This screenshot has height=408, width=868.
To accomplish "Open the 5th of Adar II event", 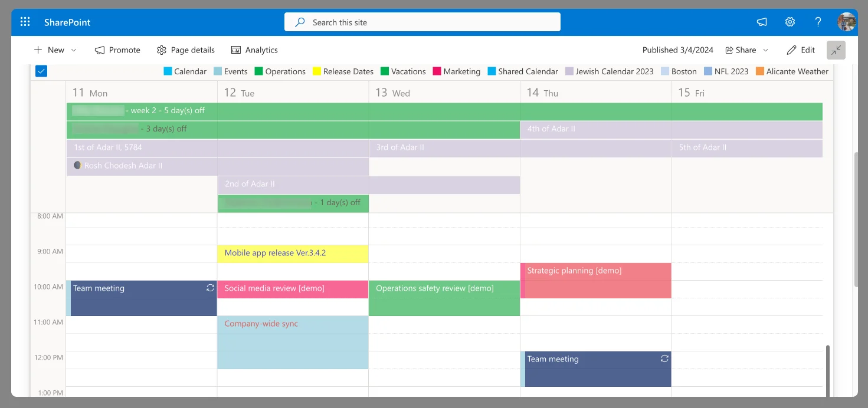I will click(x=747, y=148).
